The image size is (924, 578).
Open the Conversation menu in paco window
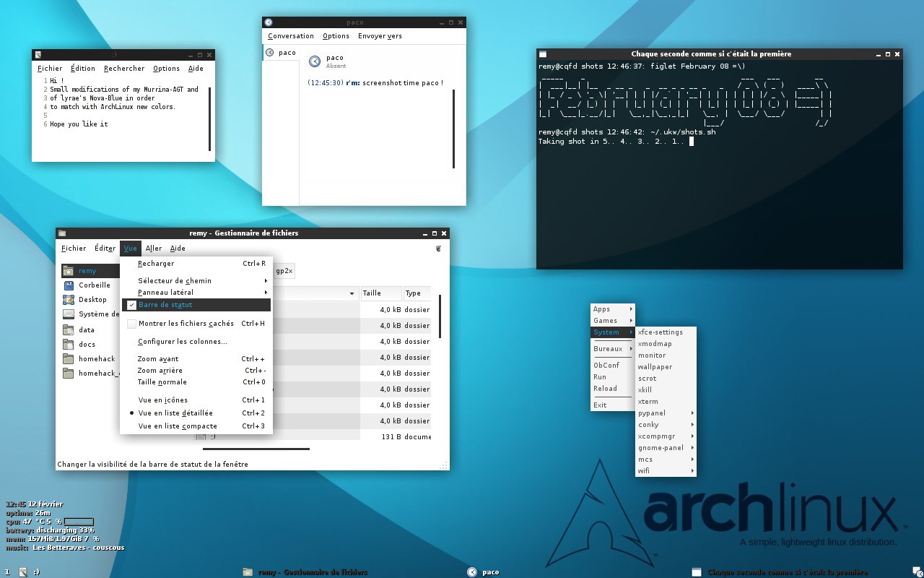pyautogui.click(x=291, y=36)
